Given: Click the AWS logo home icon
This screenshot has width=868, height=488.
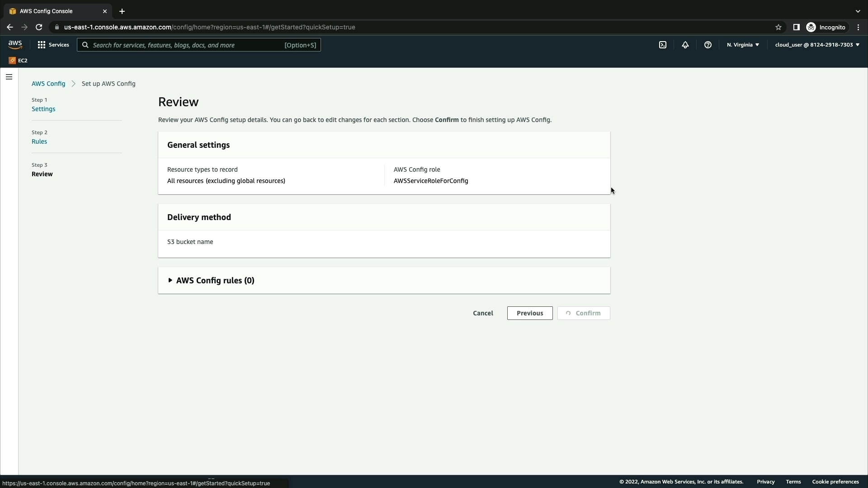Looking at the screenshot, I should pos(15,45).
